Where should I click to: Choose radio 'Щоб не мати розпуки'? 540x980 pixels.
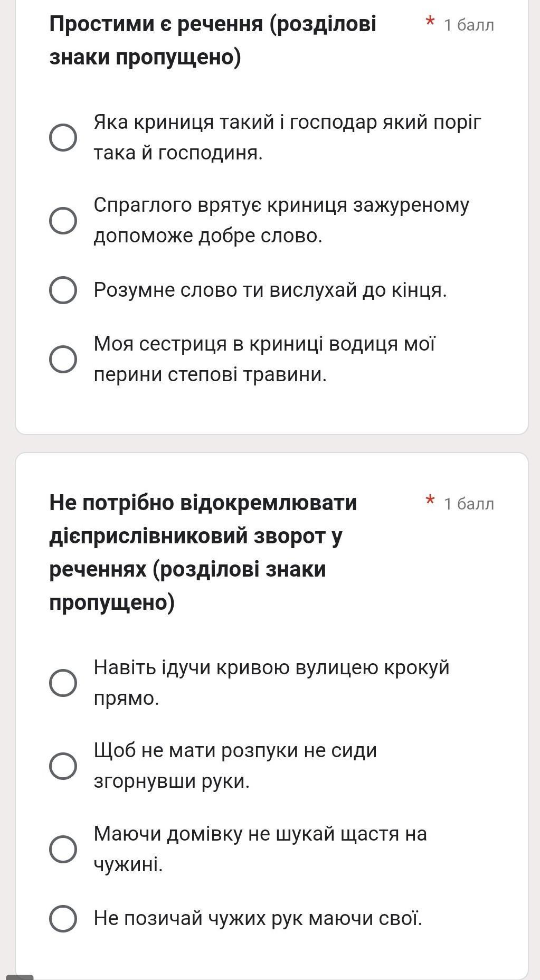pyautogui.click(x=63, y=766)
